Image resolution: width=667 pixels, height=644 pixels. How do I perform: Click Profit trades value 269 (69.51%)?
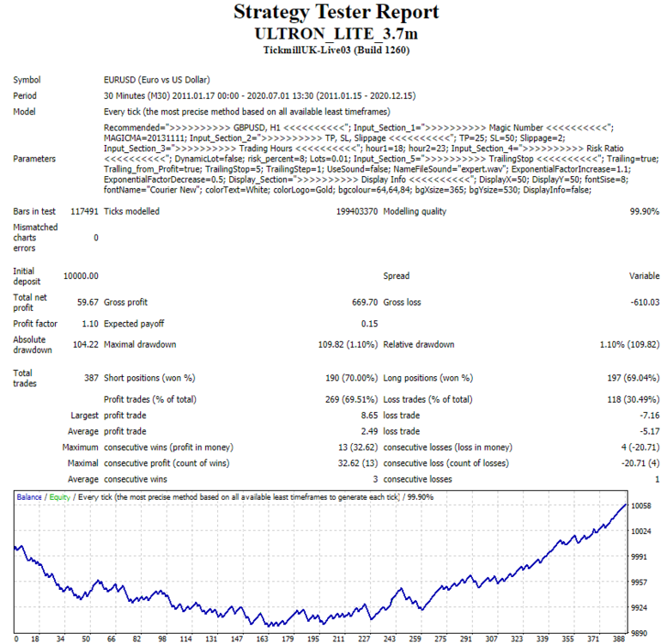[x=351, y=400]
